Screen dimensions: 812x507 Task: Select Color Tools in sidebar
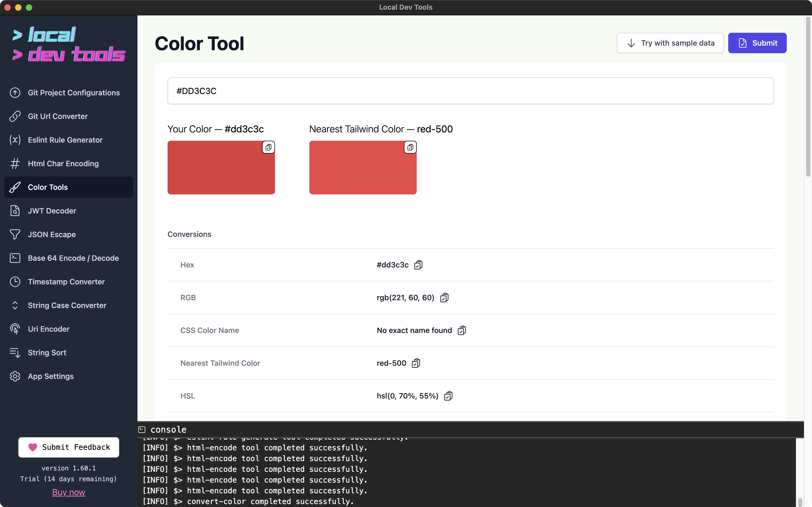click(x=69, y=187)
